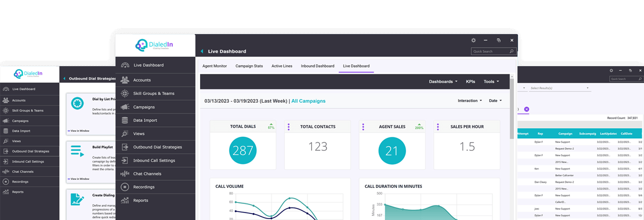Click the Better Callcenter cell in right window
644x220 pixels.
click(x=565, y=175)
